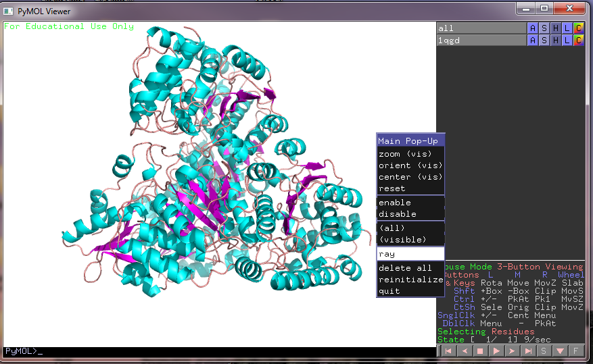This screenshot has height=364, width=593.
Task: Open Color menu for 'all' object
Action: [x=579, y=28]
